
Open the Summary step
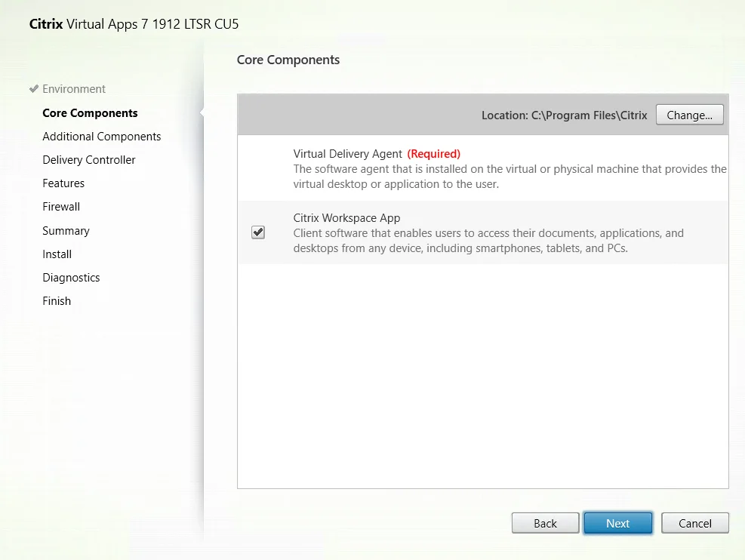(66, 231)
